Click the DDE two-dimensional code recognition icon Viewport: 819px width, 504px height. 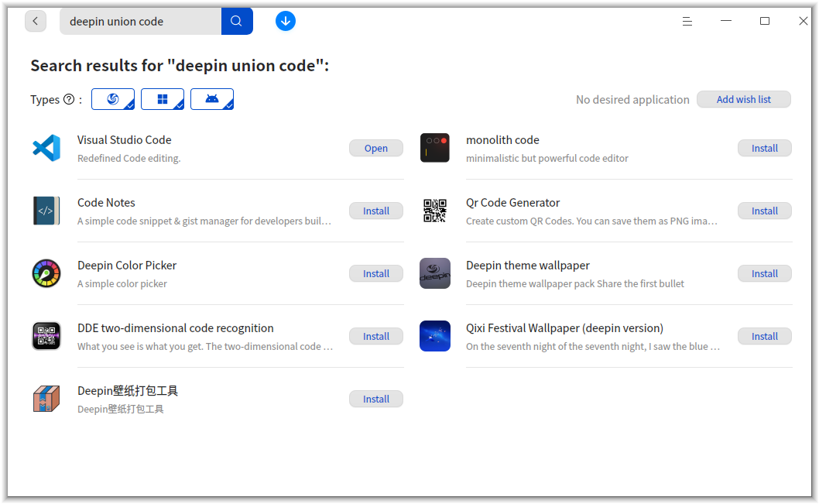[46, 336]
